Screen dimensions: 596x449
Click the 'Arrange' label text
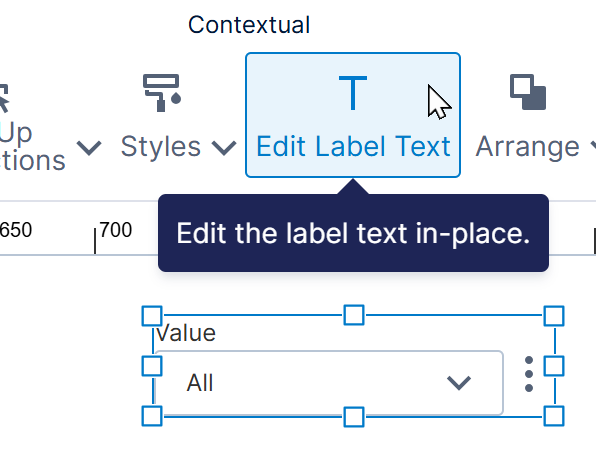tap(528, 147)
